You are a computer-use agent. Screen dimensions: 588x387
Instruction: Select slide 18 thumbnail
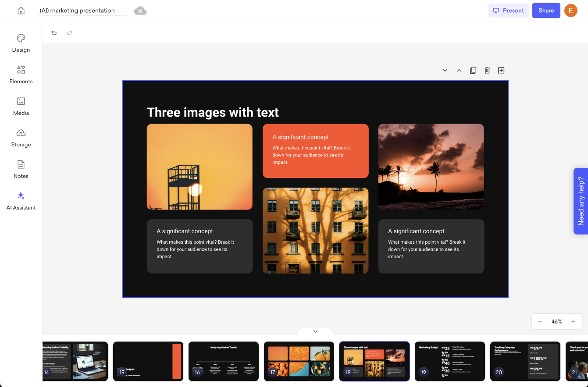coord(374,362)
